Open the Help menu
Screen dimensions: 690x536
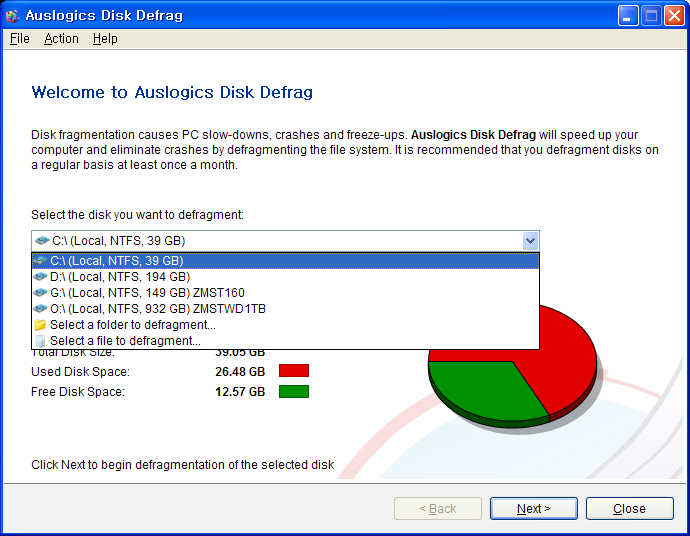105,39
